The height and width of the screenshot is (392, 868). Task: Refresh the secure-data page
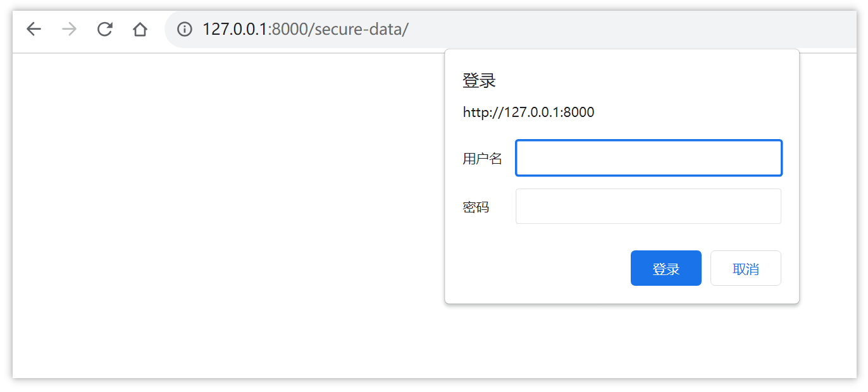tap(104, 29)
